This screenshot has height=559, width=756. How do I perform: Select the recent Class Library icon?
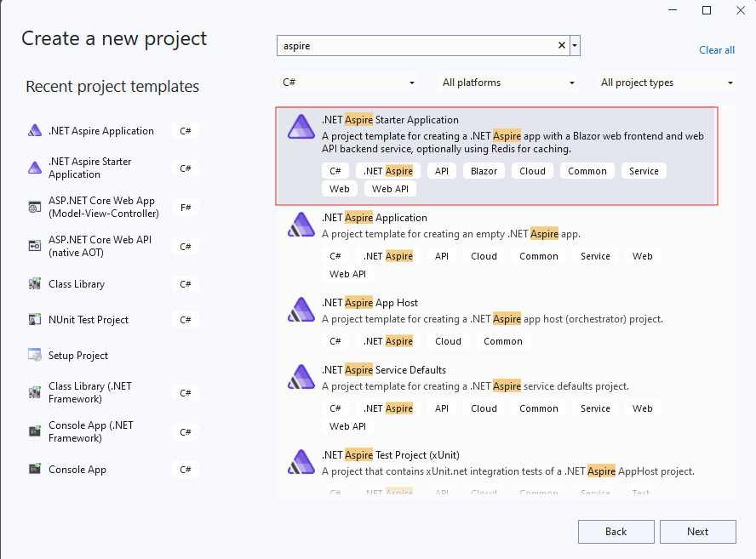coord(35,284)
